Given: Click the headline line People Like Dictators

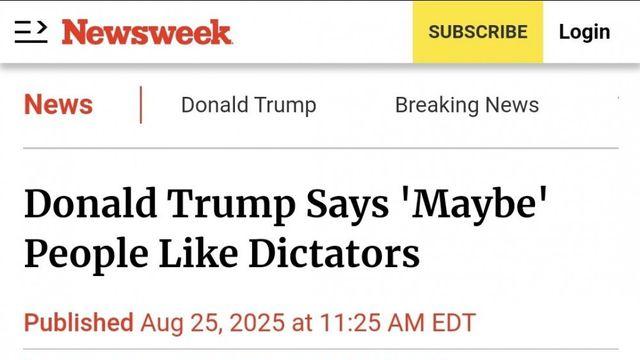Looking at the screenshot, I should click(222, 254).
